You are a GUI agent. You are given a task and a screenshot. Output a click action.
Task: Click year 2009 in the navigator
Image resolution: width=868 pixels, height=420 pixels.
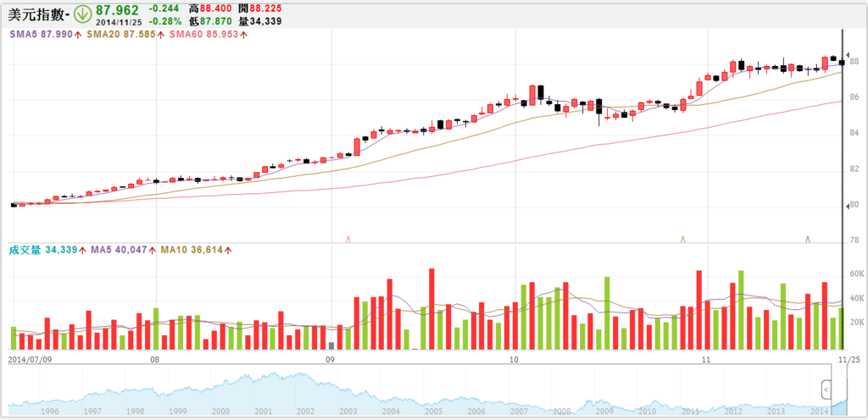tap(604, 412)
